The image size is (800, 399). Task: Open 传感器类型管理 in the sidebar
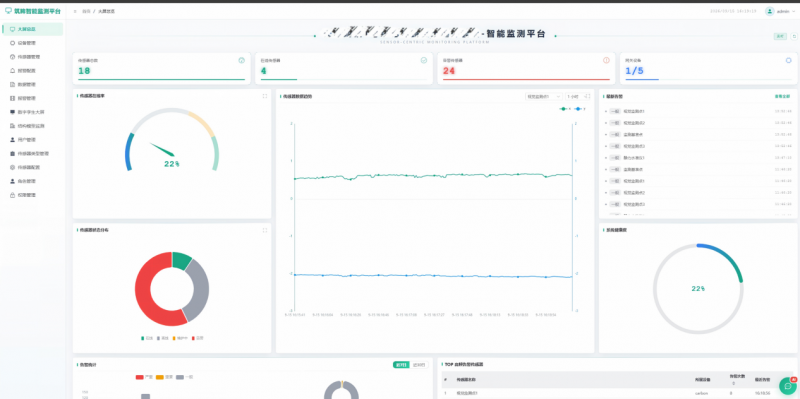pyautogui.click(x=33, y=153)
